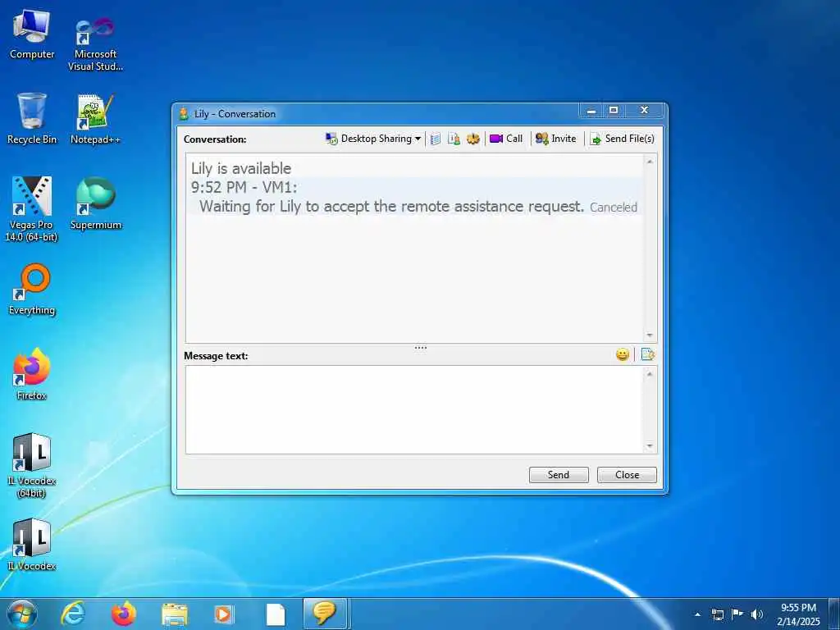Click the volume speaker tray icon
Screen dimensions: 840x630
(757, 614)
